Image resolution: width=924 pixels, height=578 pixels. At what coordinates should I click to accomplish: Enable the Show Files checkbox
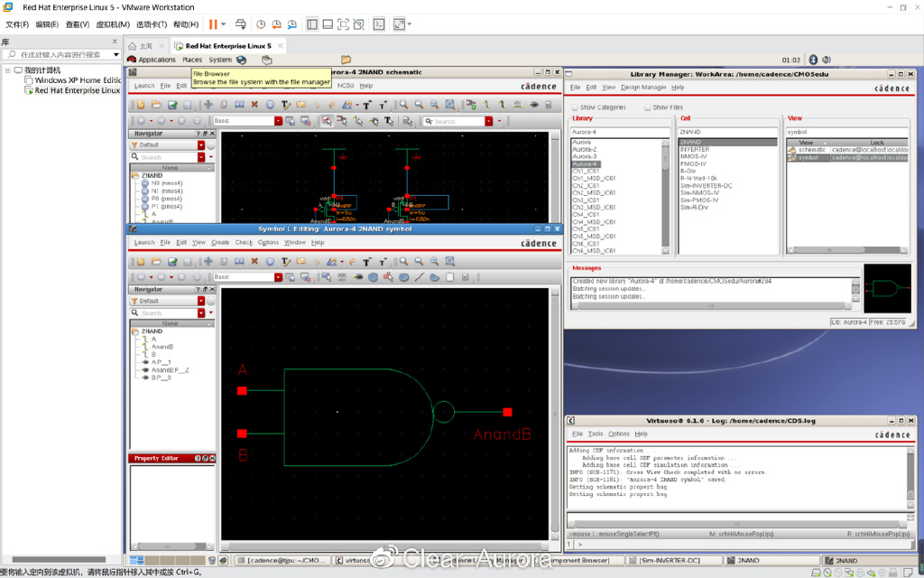click(647, 107)
